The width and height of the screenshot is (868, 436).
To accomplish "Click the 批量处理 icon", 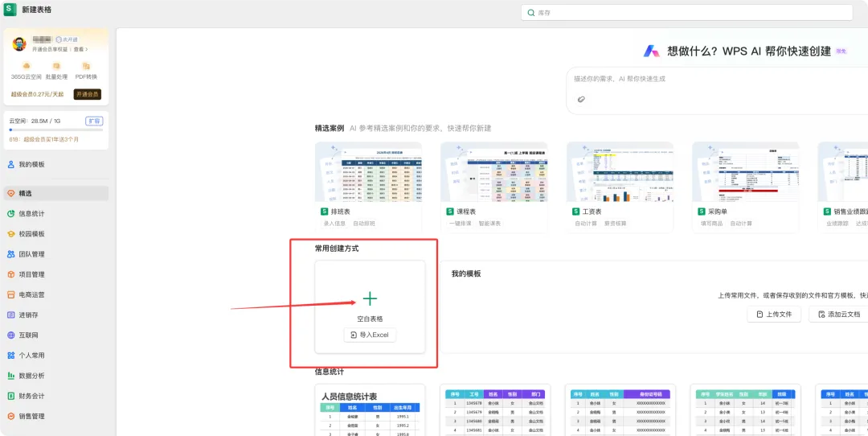I will click(56, 66).
